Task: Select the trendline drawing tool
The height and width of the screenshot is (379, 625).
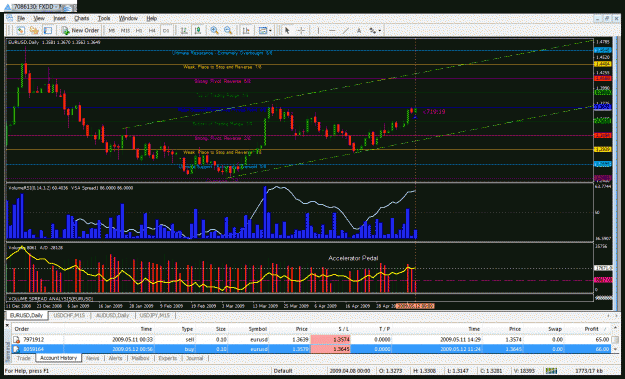Action: [x=346, y=30]
